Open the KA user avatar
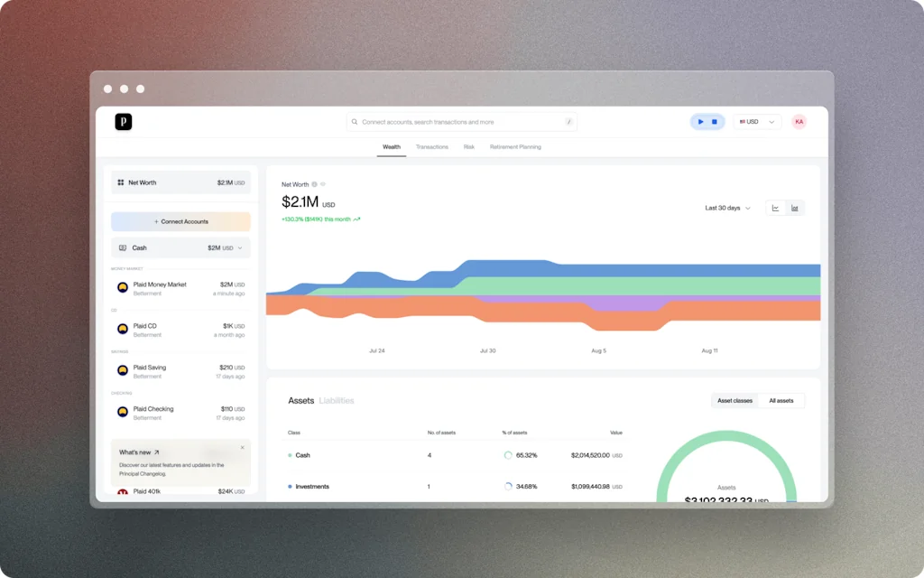 [799, 122]
